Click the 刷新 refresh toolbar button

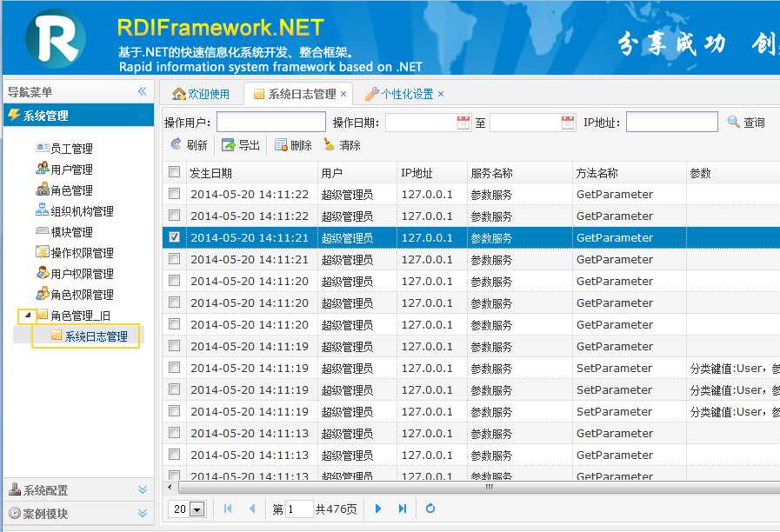189,145
